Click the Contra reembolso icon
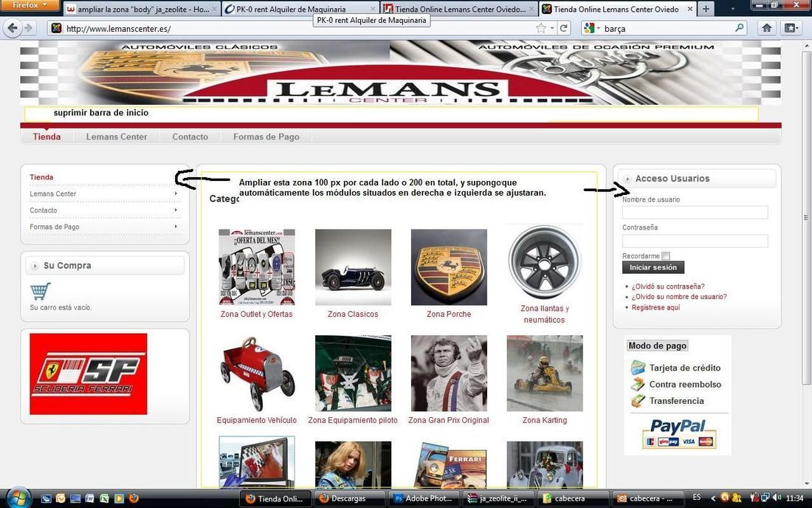This screenshot has width=812, height=508. pyautogui.click(x=638, y=384)
